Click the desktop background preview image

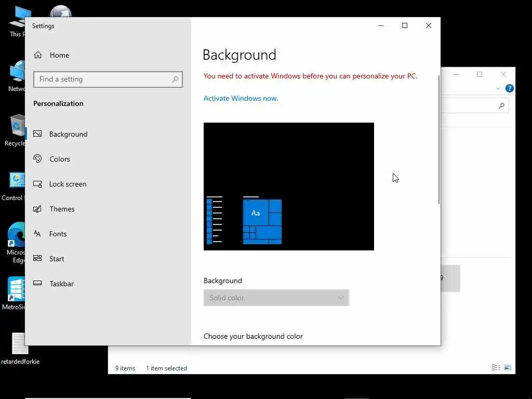[x=289, y=187]
